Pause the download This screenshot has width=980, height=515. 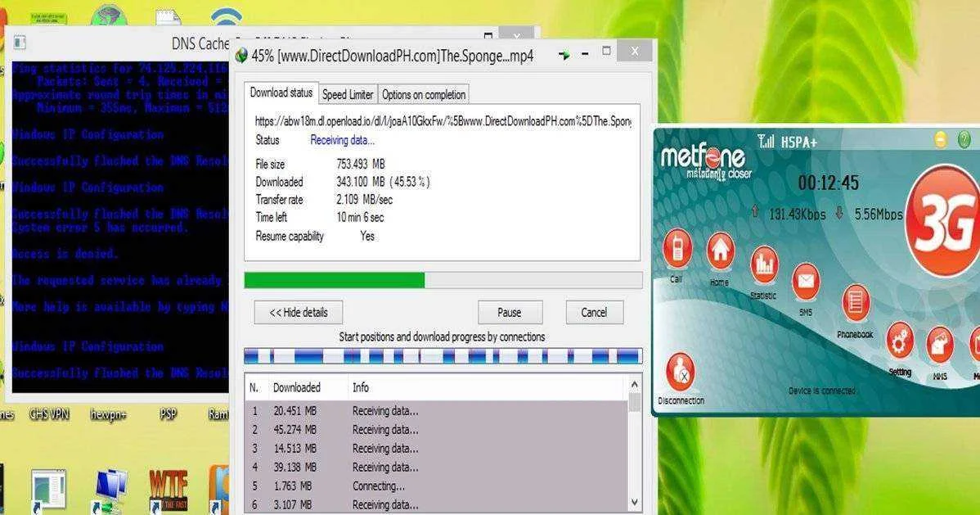tap(510, 312)
